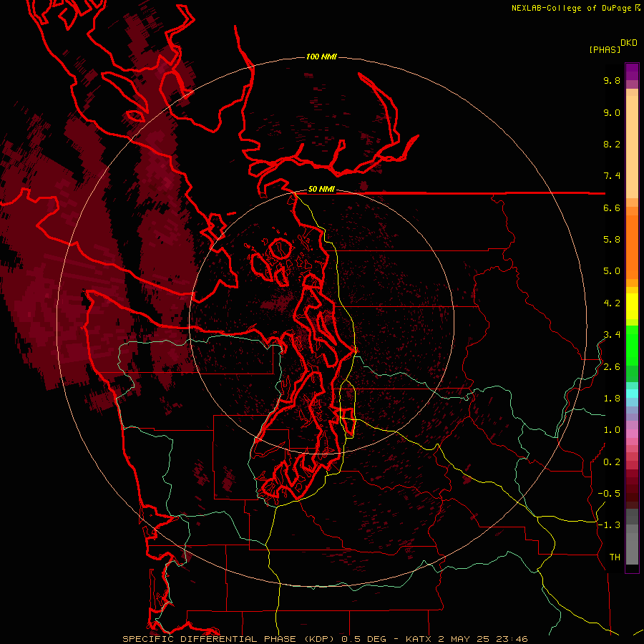Click the DKD unit label above the scale
Screen dimensions: 644x644
click(629, 43)
